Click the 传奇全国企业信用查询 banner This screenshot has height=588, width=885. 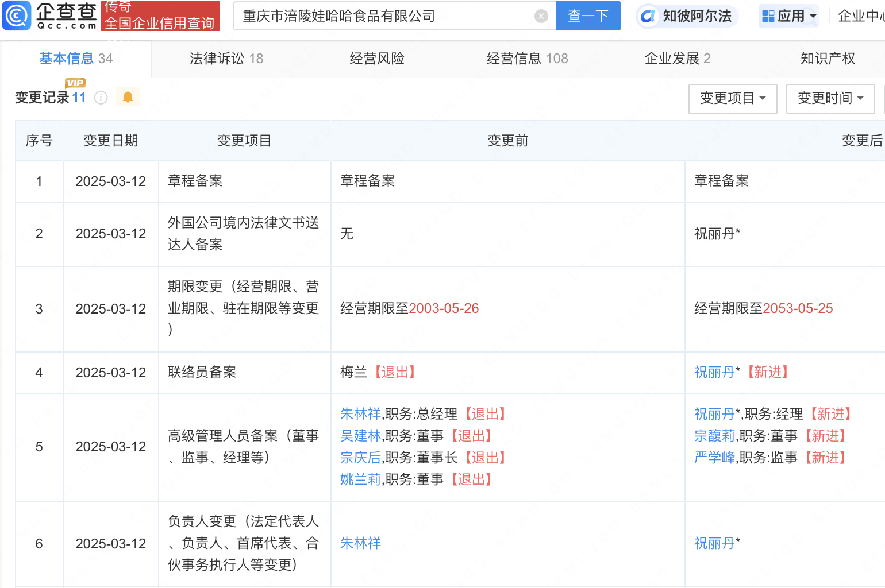[x=160, y=16]
